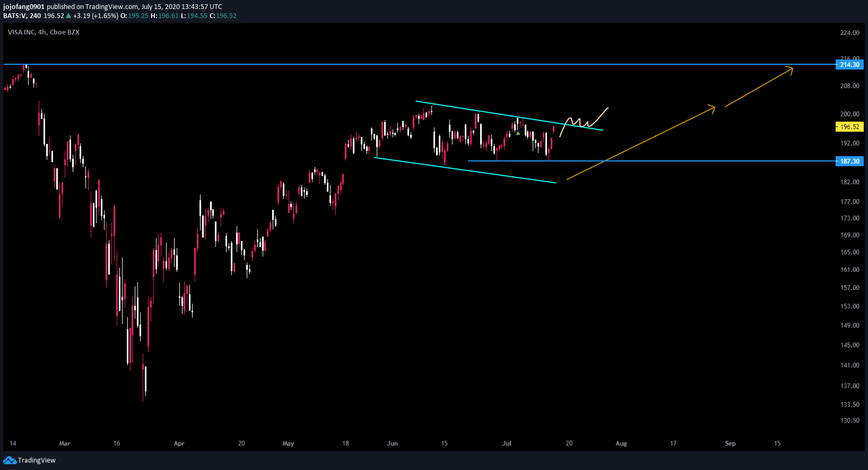
Task: Click the 177.00 price axis label
Action: point(849,202)
